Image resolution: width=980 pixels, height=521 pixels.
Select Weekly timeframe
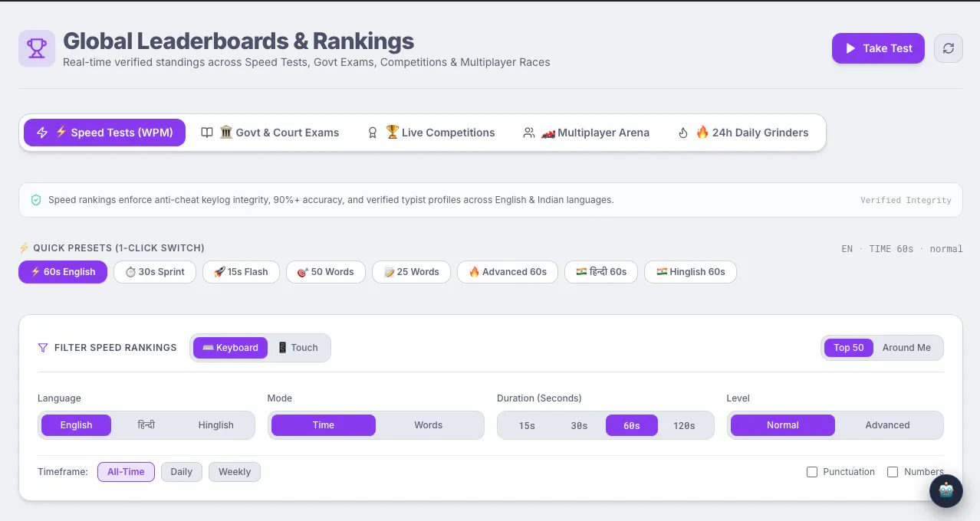235,472
